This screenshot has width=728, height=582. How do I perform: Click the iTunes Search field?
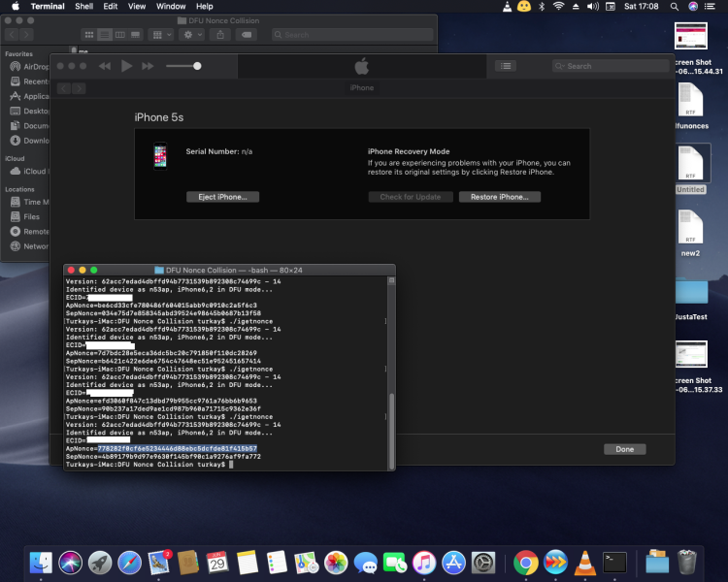click(611, 66)
